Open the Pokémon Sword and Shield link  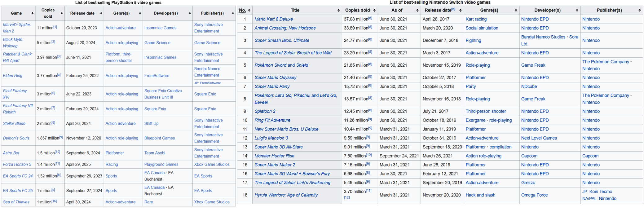point(281,65)
